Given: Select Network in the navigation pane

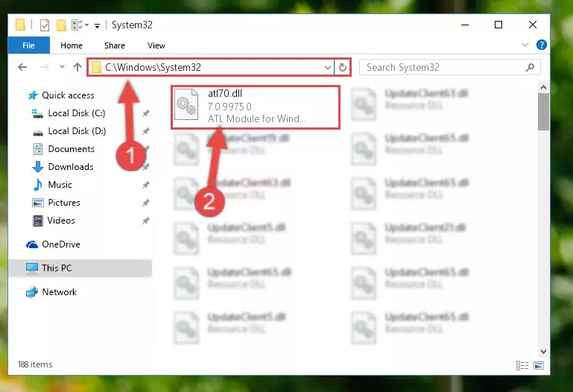Looking at the screenshot, I should pyautogui.click(x=60, y=292).
